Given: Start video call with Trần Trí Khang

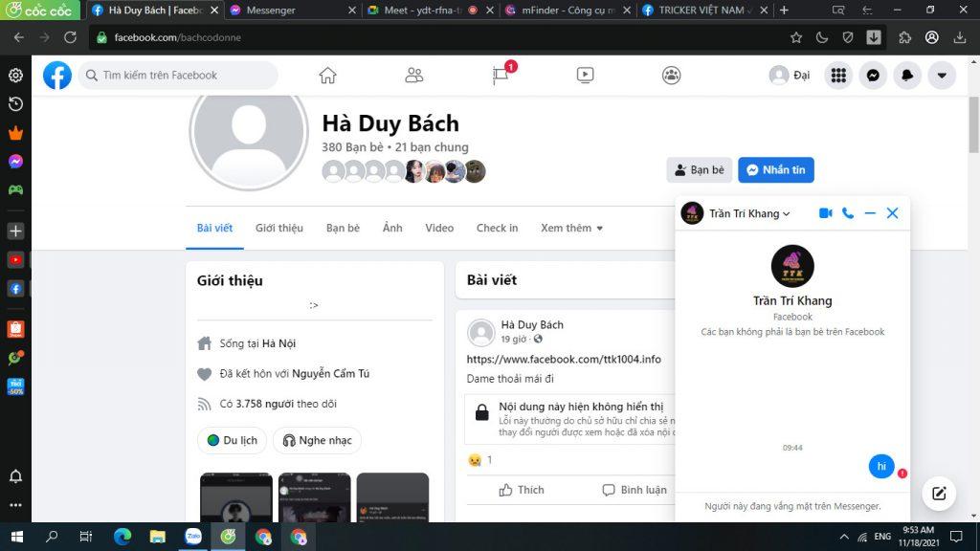Looking at the screenshot, I should pos(825,213).
